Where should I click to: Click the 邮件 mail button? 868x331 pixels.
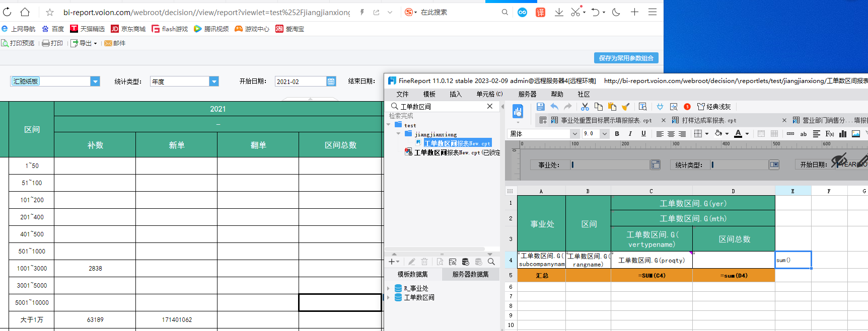pos(115,43)
